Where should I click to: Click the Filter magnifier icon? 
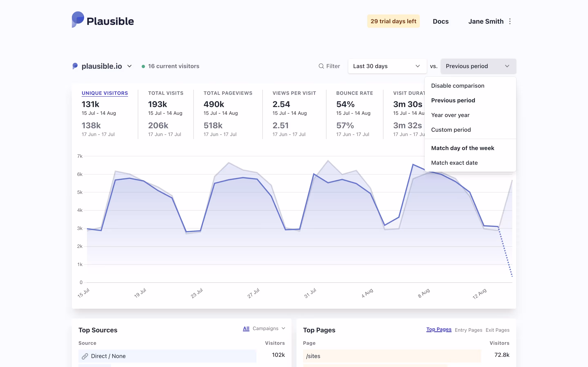click(x=321, y=66)
